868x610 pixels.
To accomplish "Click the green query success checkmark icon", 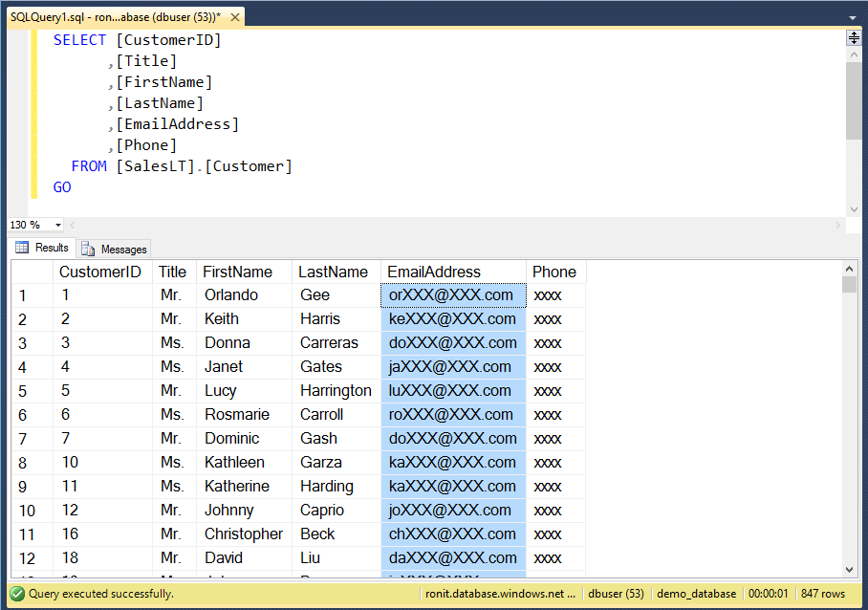I will [17, 594].
